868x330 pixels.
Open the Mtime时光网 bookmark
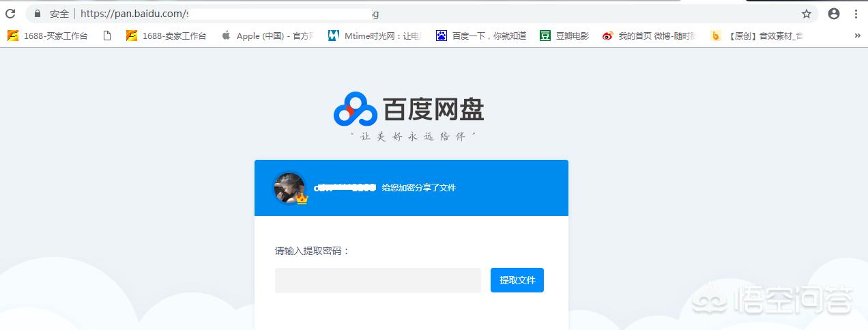click(374, 36)
